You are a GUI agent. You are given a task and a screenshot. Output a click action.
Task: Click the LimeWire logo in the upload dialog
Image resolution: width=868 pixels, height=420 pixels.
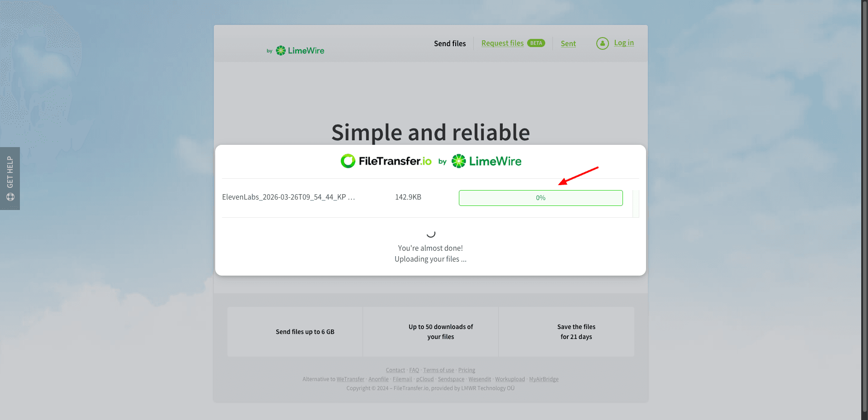pyautogui.click(x=486, y=161)
